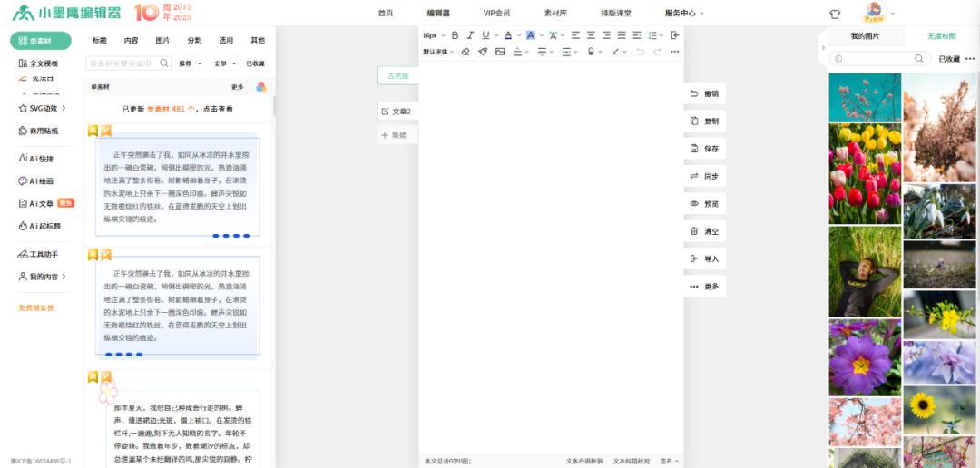This screenshot has height=468, width=980.
Task: Click the format painter brush icon
Action: coord(483,52)
